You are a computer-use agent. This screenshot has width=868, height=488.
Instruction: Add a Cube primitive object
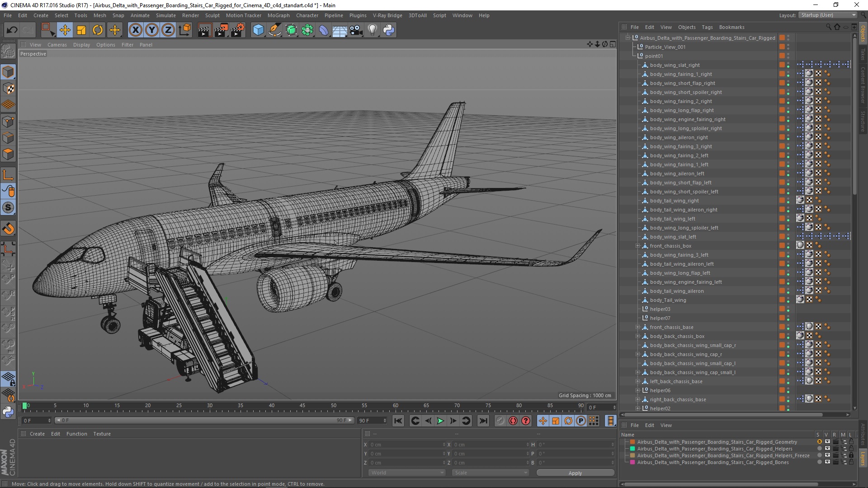tap(258, 30)
